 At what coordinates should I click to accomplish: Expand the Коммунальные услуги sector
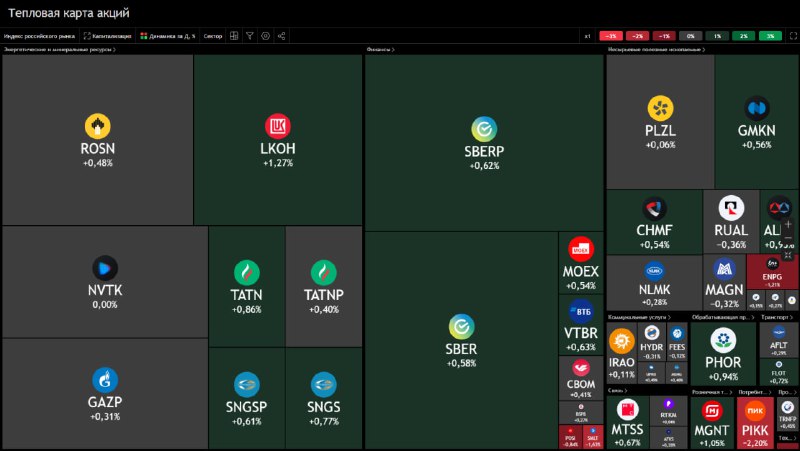(x=639, y=317)
